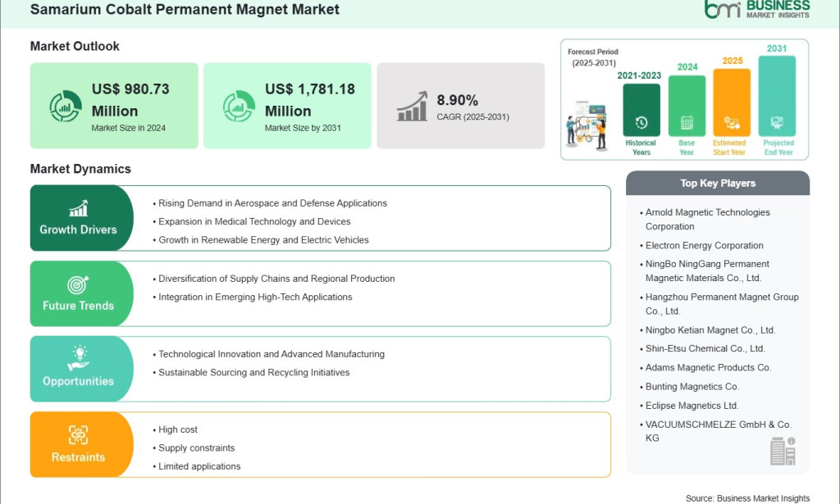This screenshot has height=504, width=840.
Task: Click VACUUMSCHMELZE GmbH & Co. KG entry
Action: tap(719, 431)
